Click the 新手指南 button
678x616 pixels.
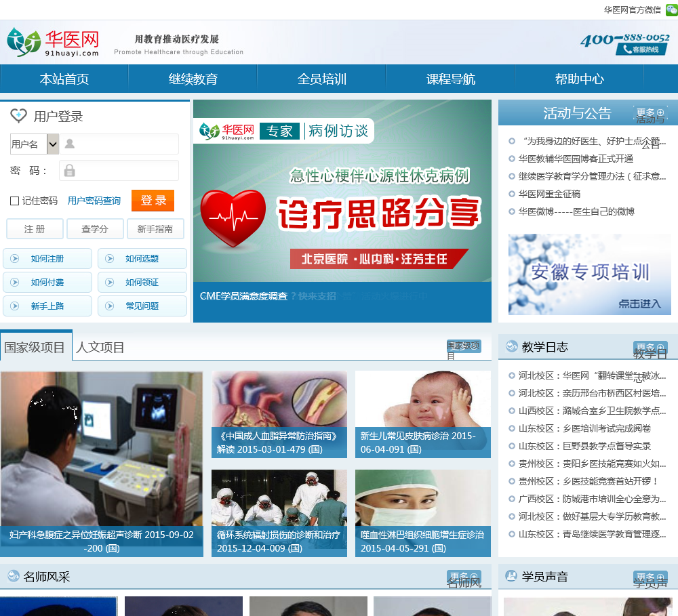[155, 229]
